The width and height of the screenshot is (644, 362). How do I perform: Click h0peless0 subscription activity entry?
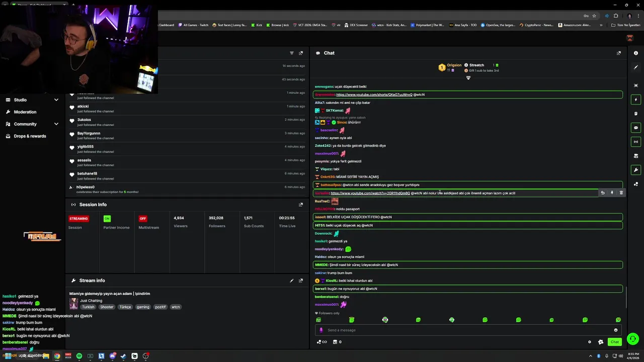click(x=187, y=189)
